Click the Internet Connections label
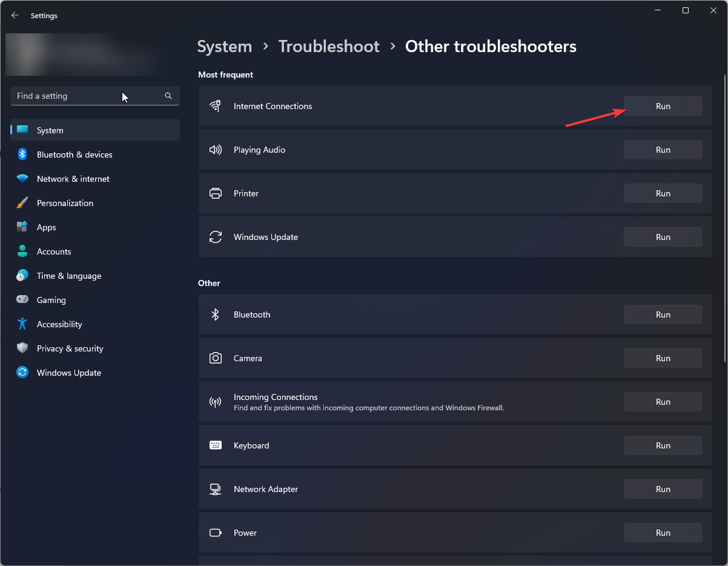 273,106
